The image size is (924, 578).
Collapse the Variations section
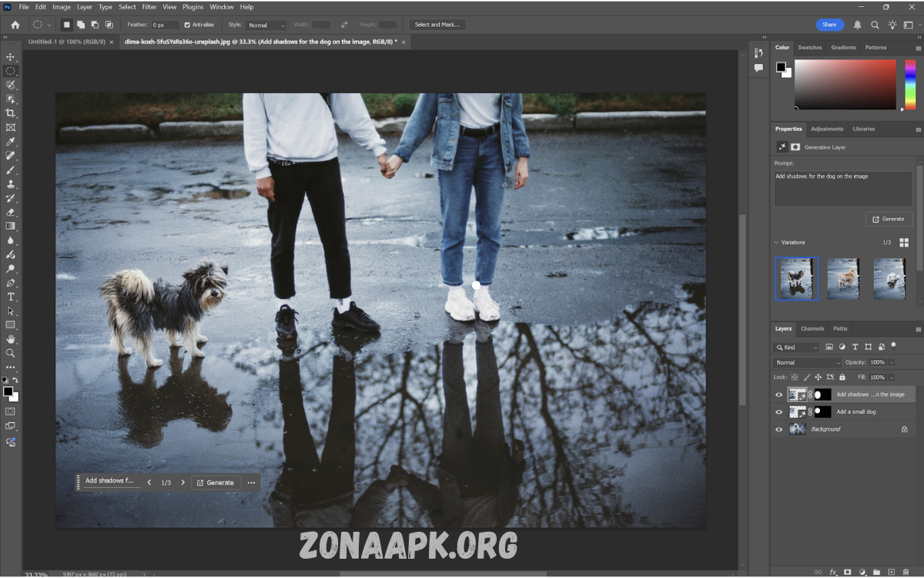click(x=777, y=243)
